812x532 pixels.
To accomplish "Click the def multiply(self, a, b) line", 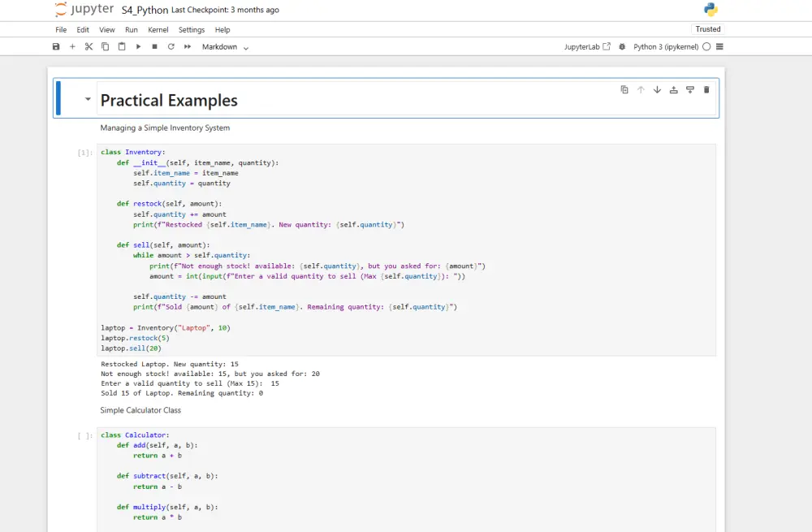I will [x=167, y=507].
